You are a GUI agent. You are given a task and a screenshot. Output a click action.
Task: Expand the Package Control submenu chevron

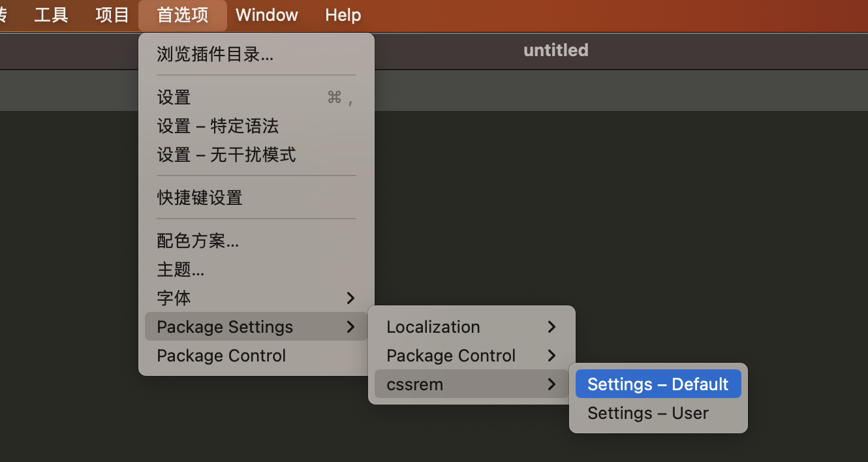point(552,356)
